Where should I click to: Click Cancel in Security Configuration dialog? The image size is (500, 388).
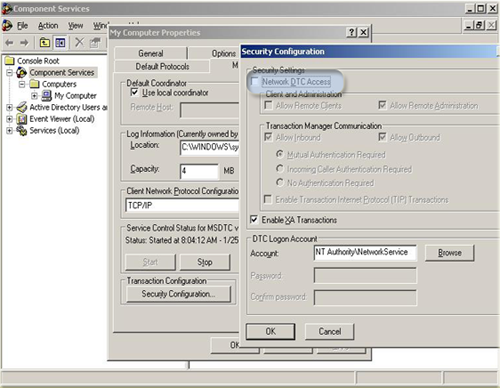(330, 331)
